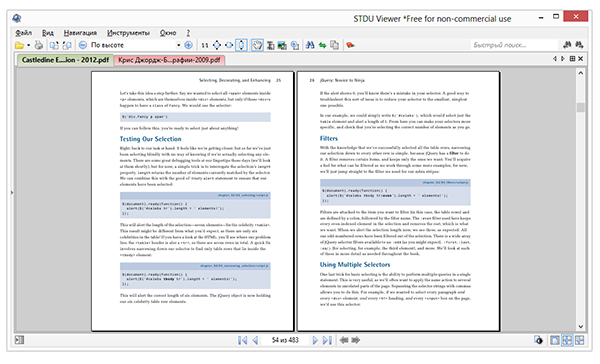The width and height of the screenshot is (600, 364).
Task: Click the open file folder icon
Action: coord(20,45)
